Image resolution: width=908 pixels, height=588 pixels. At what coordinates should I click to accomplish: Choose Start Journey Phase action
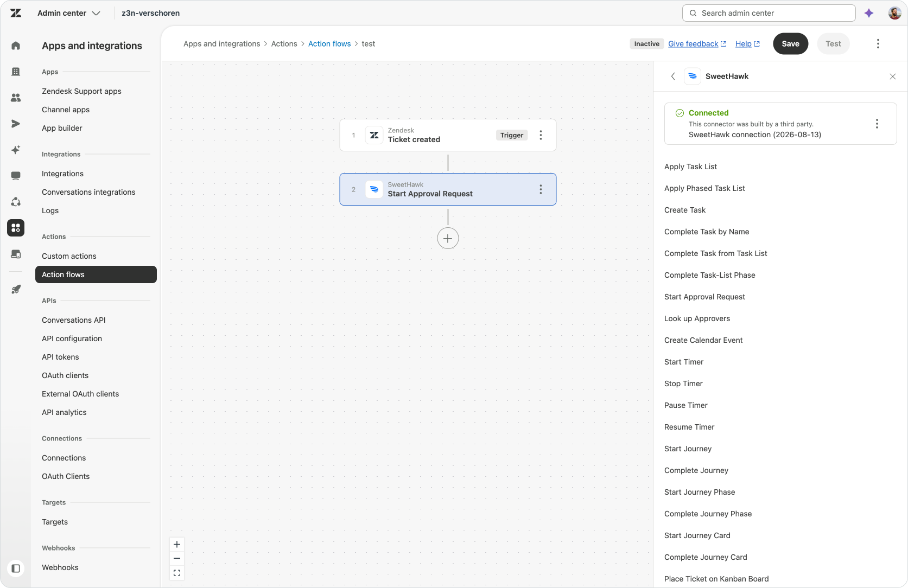(x=700, y=492)
